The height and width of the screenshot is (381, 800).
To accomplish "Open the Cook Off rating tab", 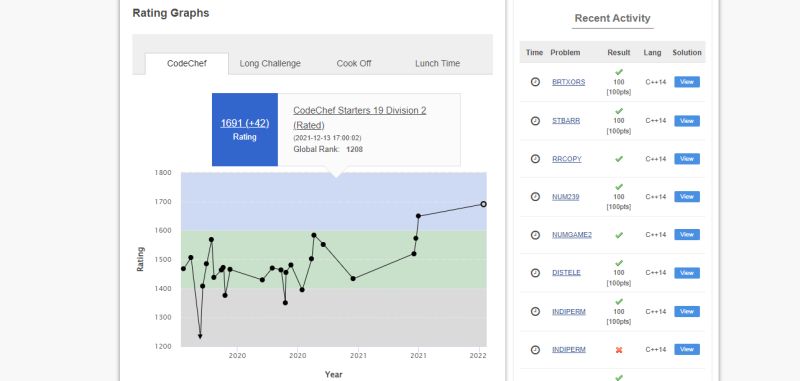I will 354,64.
